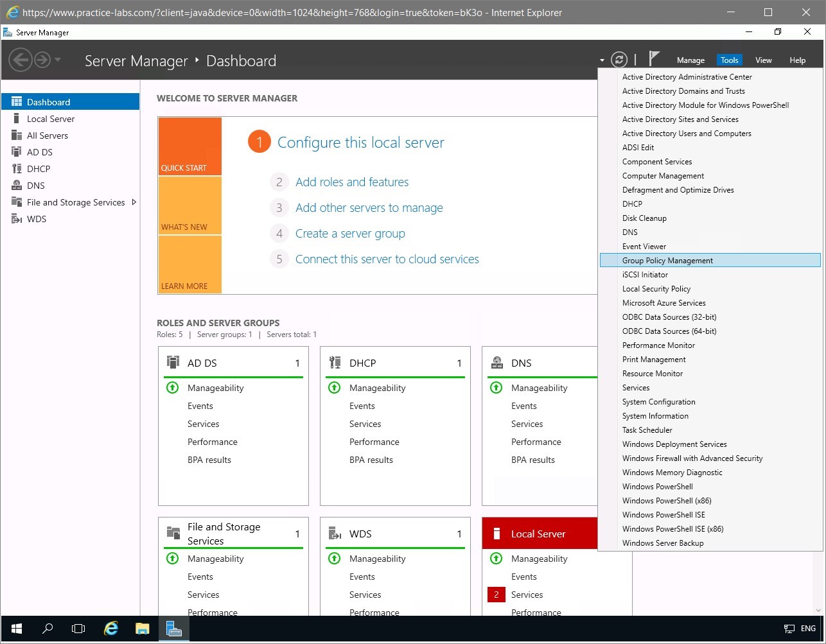Screen dimensions: 826x644
Task: Open the Manage menu
Action: pos(690,60)
